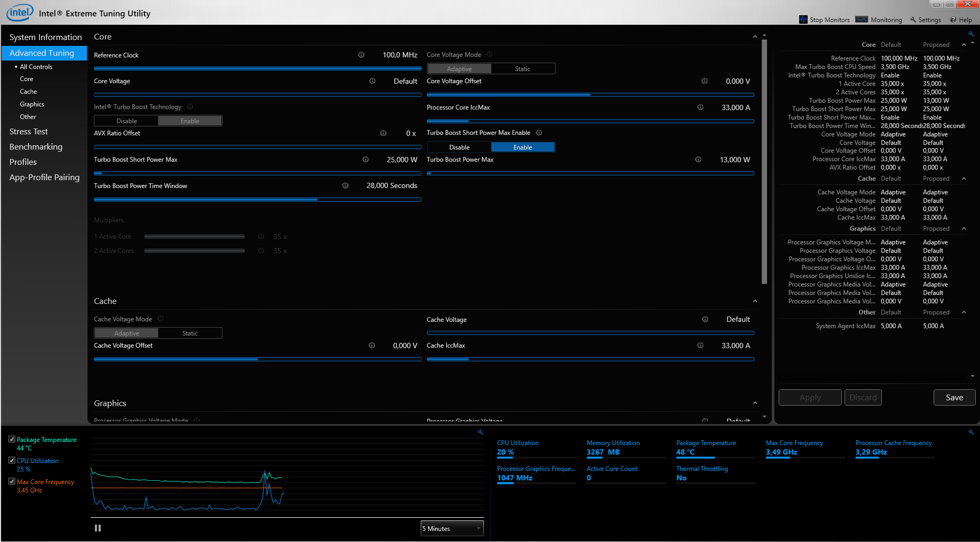Click the info icon beside Reference Clock
Viewport: 980px width, 542px height.
(361, 55)
